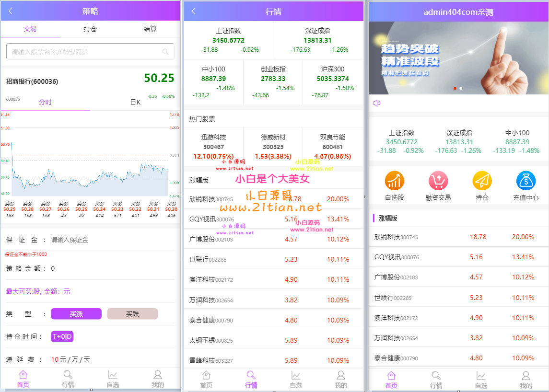This screenshot has width=549, height=392.
Task: Switch to the 结算 tab
Action: point(150,29)
